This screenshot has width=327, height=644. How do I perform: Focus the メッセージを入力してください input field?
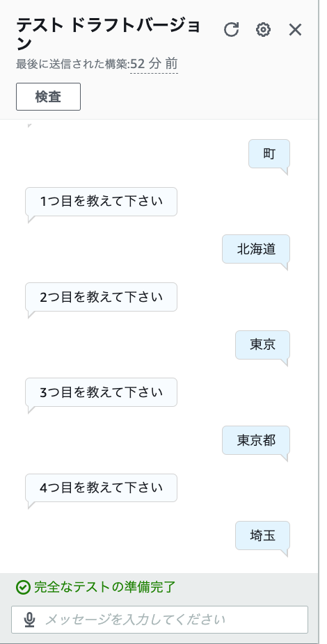click(x=159, y=620)
